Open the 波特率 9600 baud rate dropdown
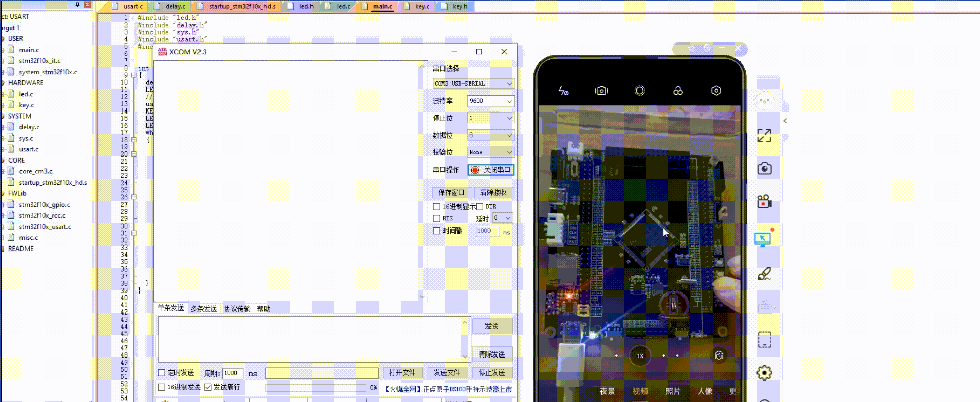This screenshot has height=402, width=980. click(x=491, y=101)
